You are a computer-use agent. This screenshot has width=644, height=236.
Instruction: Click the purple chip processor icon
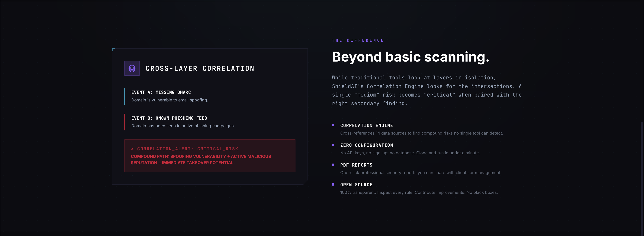click(x=132, y=68)
